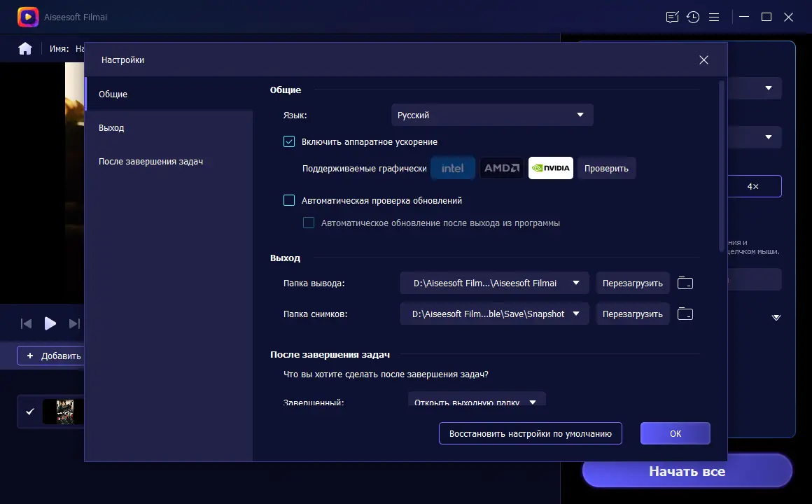Click the Выход section heading

[x=286, y=258]
